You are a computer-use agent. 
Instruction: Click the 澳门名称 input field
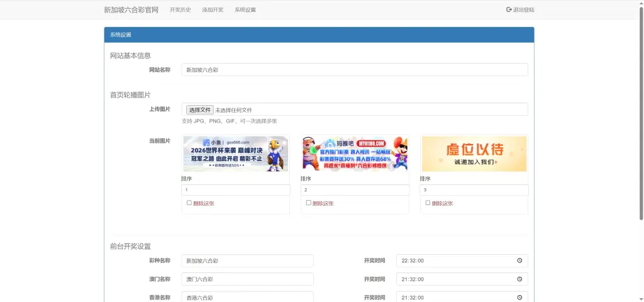(248, 279)
